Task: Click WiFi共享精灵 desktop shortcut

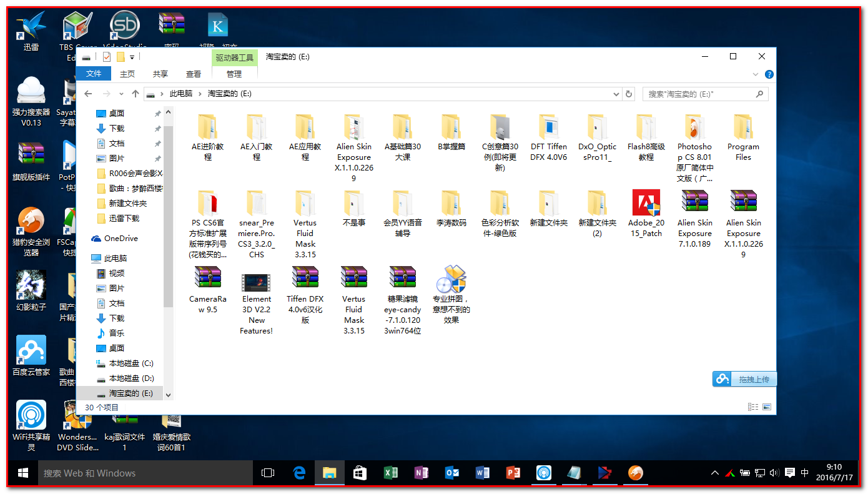Action: click(31, 426)
